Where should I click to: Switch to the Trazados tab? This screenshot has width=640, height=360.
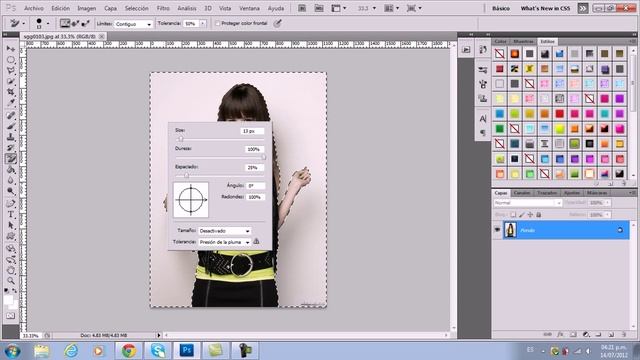click(x=547, y=193)
